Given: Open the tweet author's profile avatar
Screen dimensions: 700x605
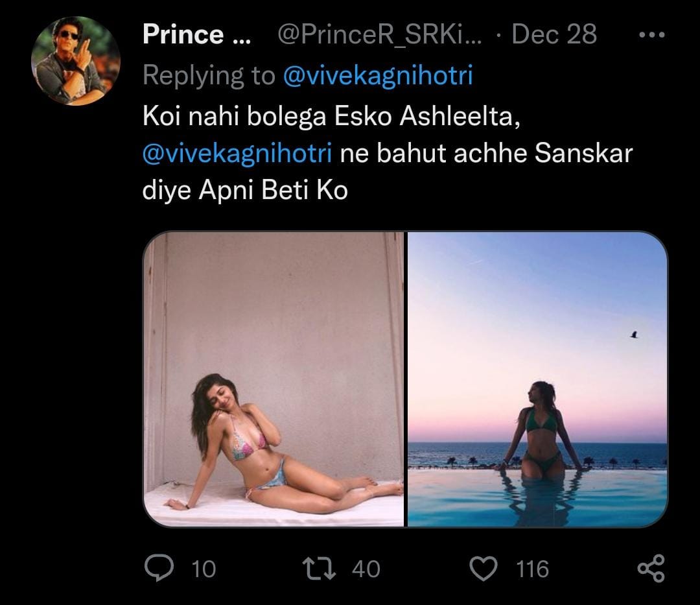Looking at the screenshot, I should 76,60.
